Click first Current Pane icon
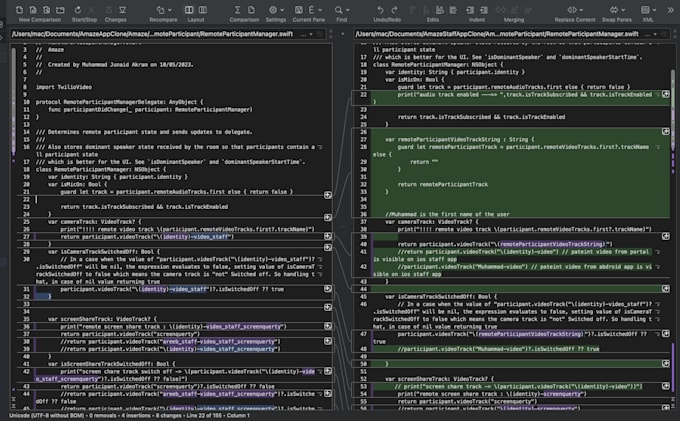The image size is (680, 421). 299,10
